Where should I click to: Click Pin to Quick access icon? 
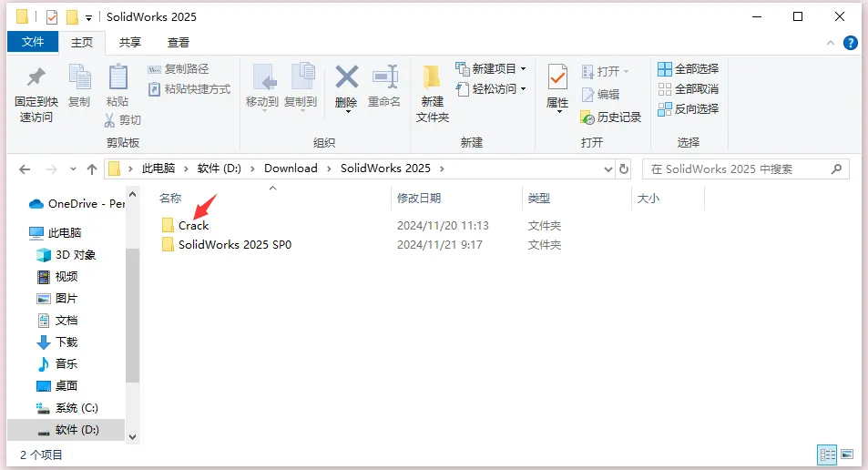coord(36,77)
